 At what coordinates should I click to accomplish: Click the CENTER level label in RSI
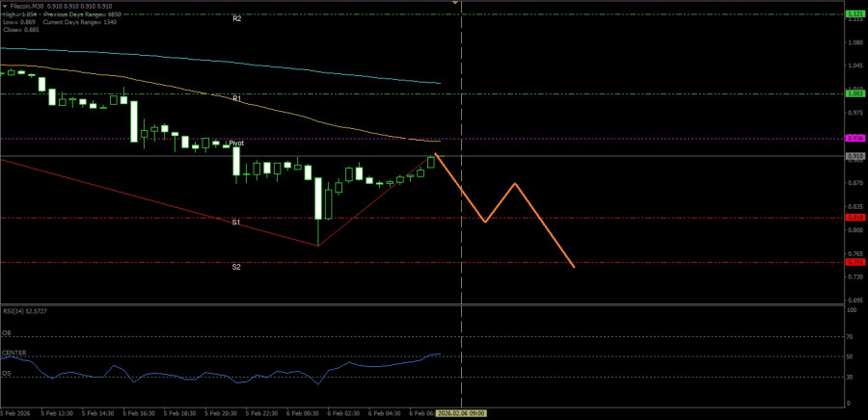14,353
